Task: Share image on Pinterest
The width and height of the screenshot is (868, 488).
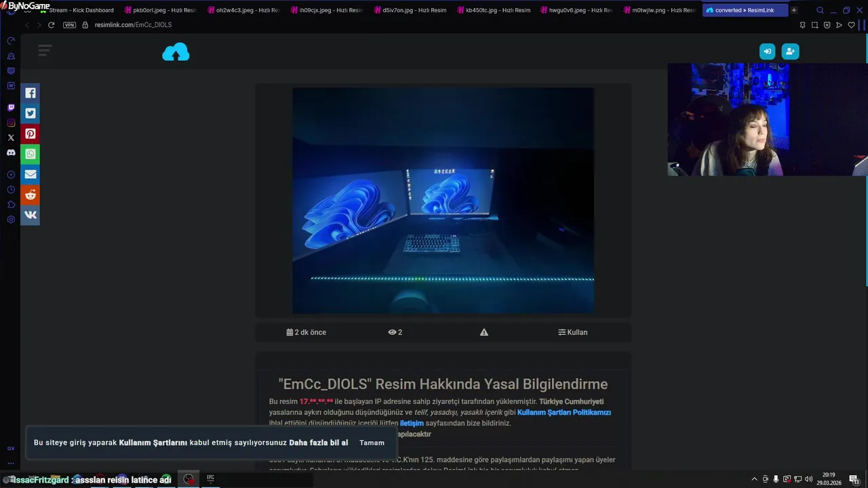Action: coord(31,134)
